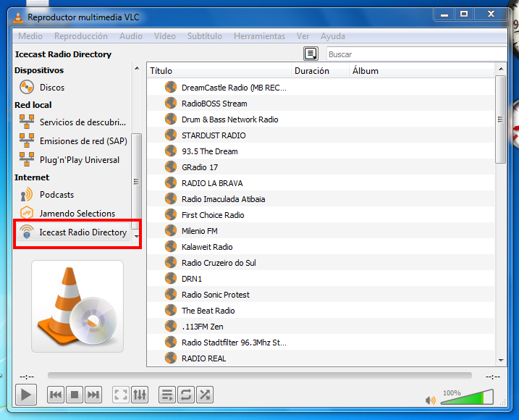
Task: Click the DRN1 globe icon
Action: (171, 278)
